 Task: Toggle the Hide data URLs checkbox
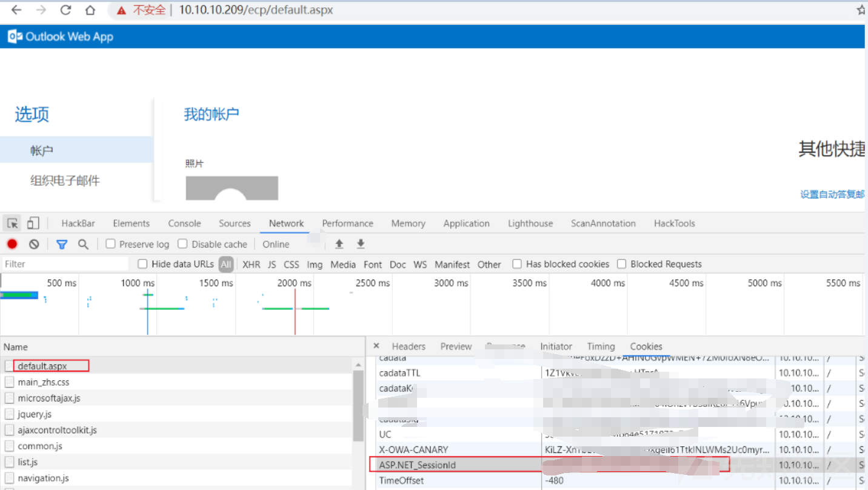pos(142,264)
